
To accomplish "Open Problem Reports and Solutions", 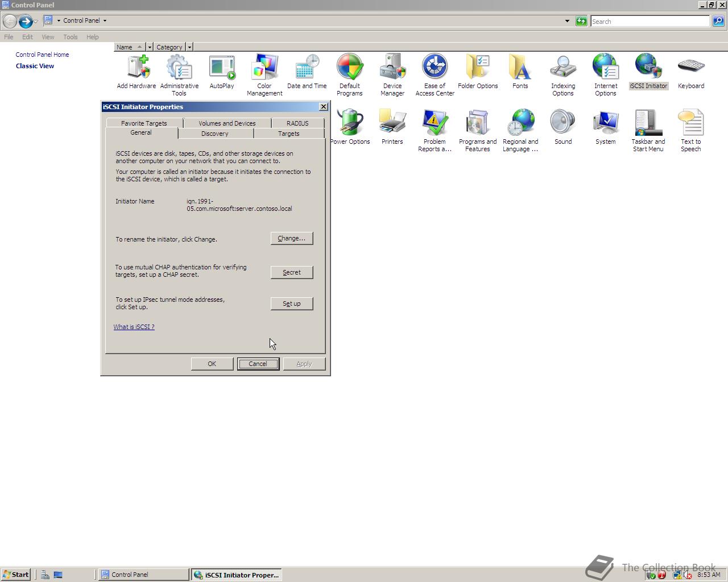I will coord(435,130).
